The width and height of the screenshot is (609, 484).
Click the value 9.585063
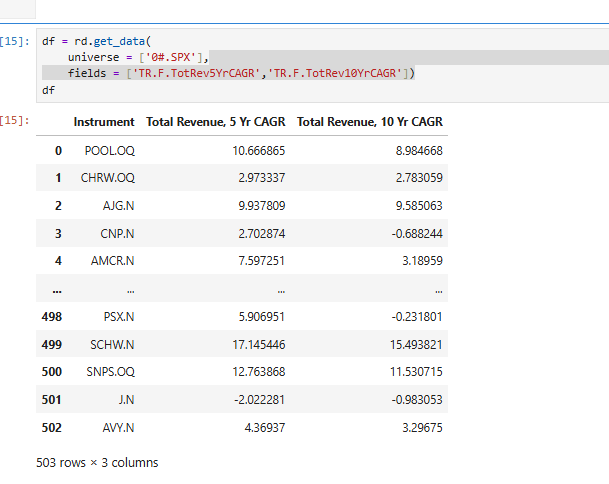(x=419, y=205)
